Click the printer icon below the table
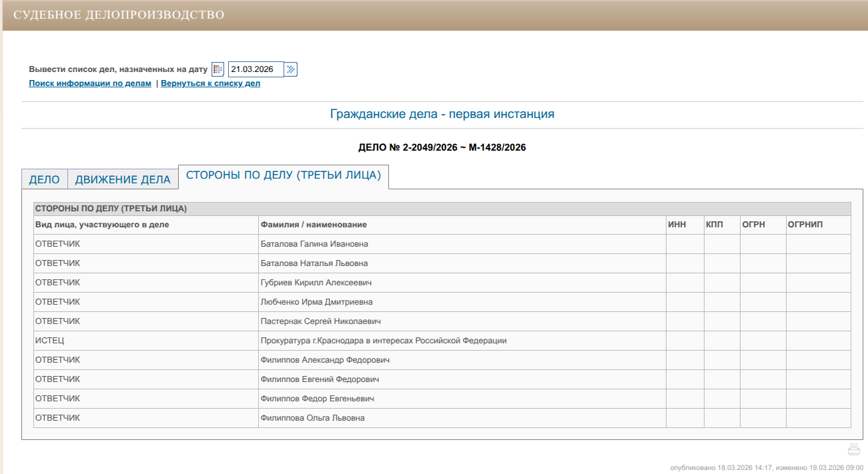The height and width of the screenshot is (474, 868). pos(854,449)
